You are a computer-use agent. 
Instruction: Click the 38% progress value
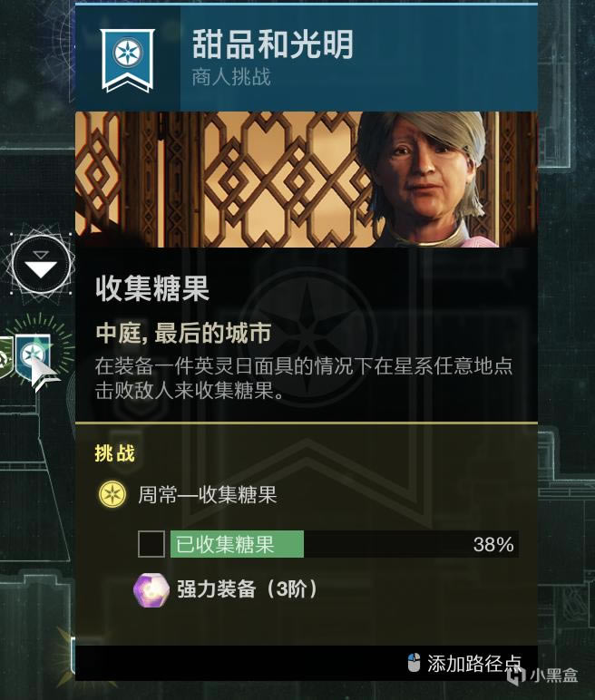(x=493, y=545)
